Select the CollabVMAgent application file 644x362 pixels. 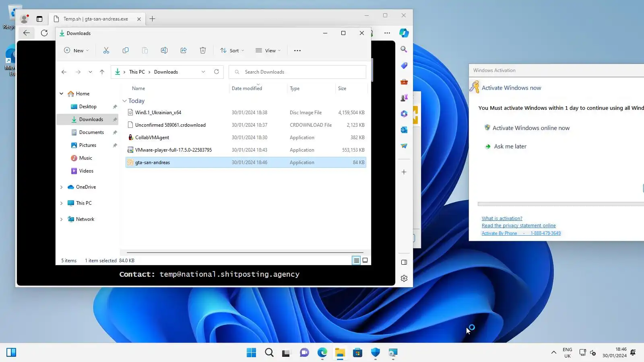[246, 138]
